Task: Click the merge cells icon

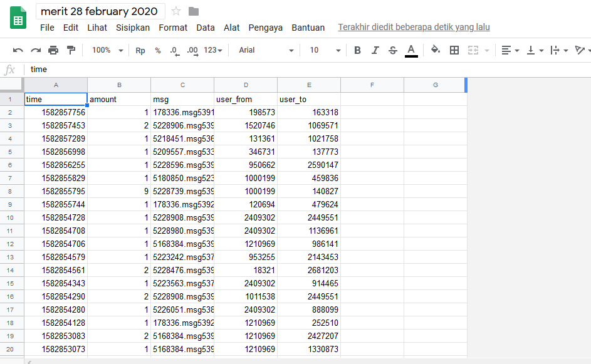Action: [x=473, y=50]
